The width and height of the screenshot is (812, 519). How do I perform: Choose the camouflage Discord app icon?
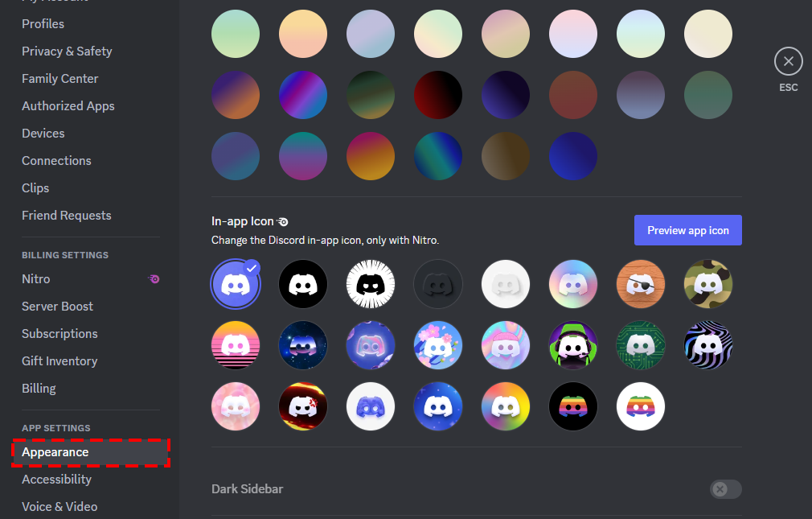(708, 283)
